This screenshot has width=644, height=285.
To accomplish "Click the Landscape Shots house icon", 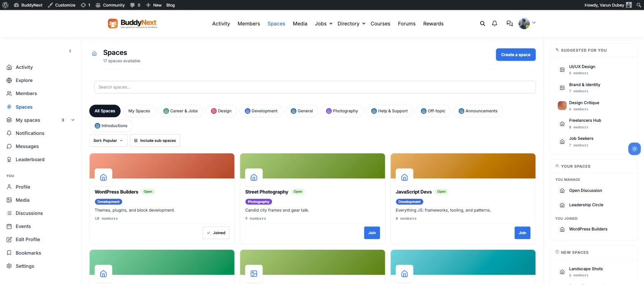I will coord(562,272).
